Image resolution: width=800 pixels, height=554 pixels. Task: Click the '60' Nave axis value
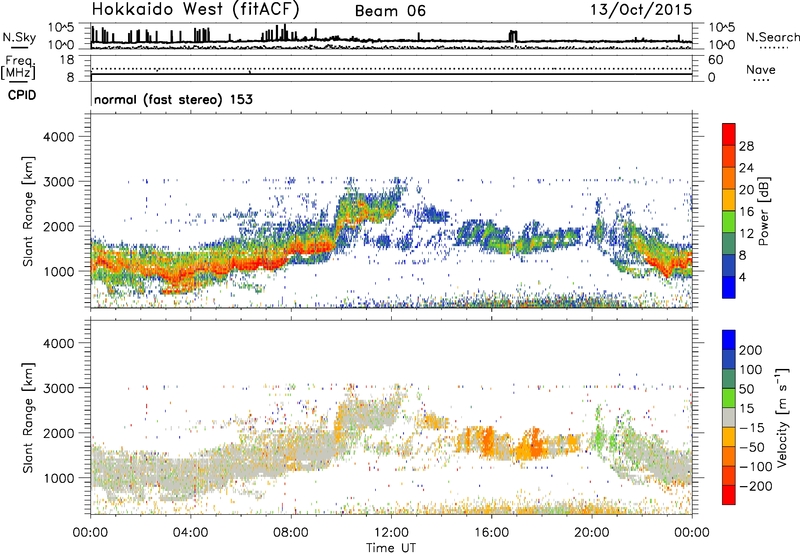pos(715,60)
